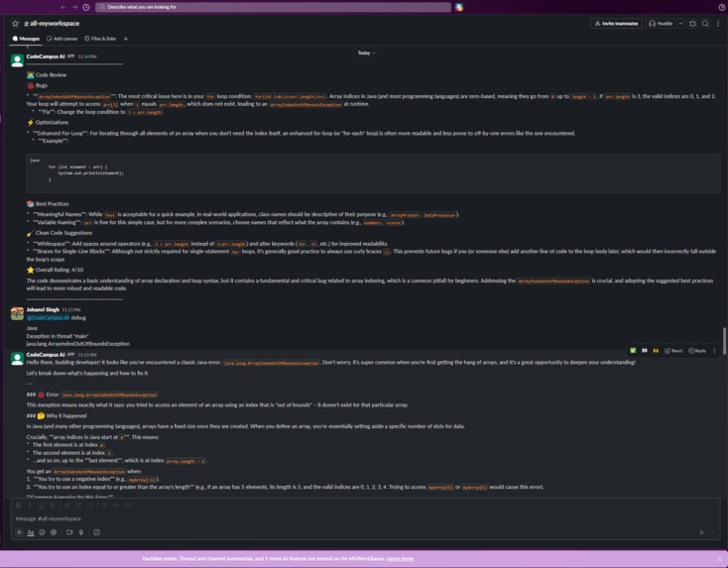Star the all-myworkspace channel

pyautogui.click(x=15, y=23)
